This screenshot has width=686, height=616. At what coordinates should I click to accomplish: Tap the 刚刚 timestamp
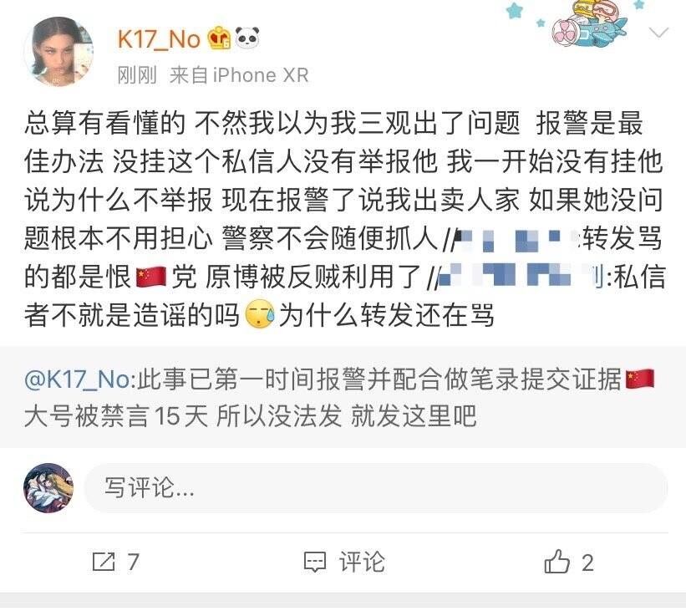136,75
